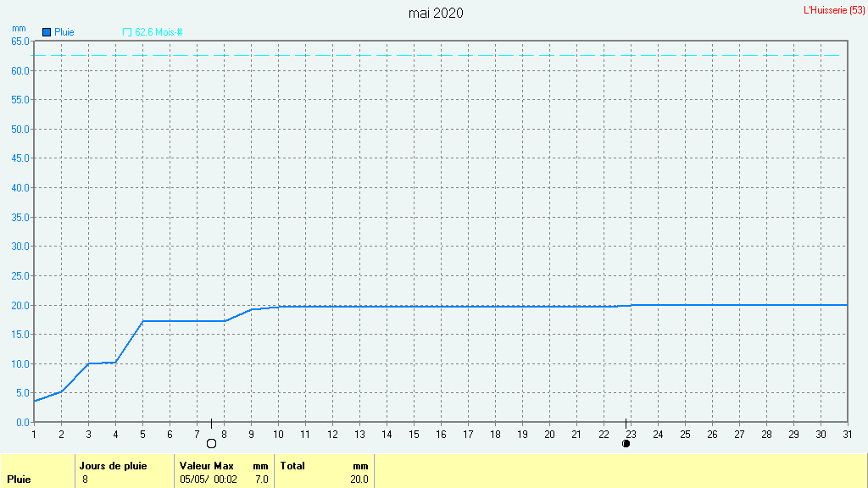
Task: Click the Total header
Action: click(292, 466)
